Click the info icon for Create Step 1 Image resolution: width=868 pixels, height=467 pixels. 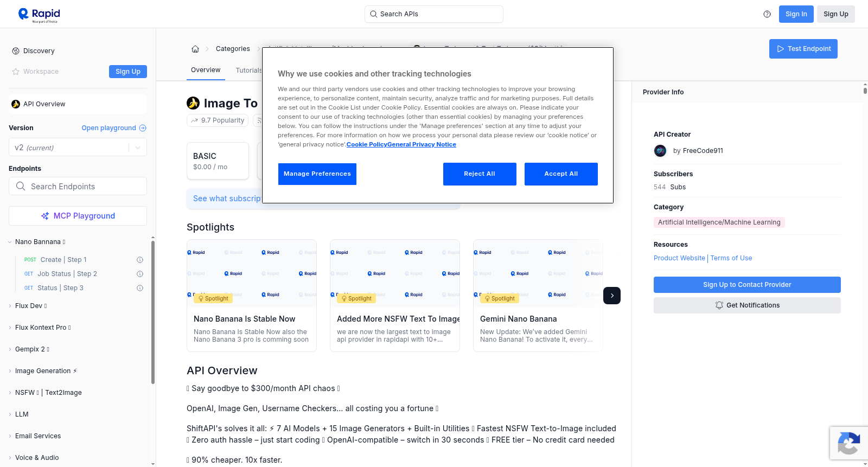(x=140, y=260)
